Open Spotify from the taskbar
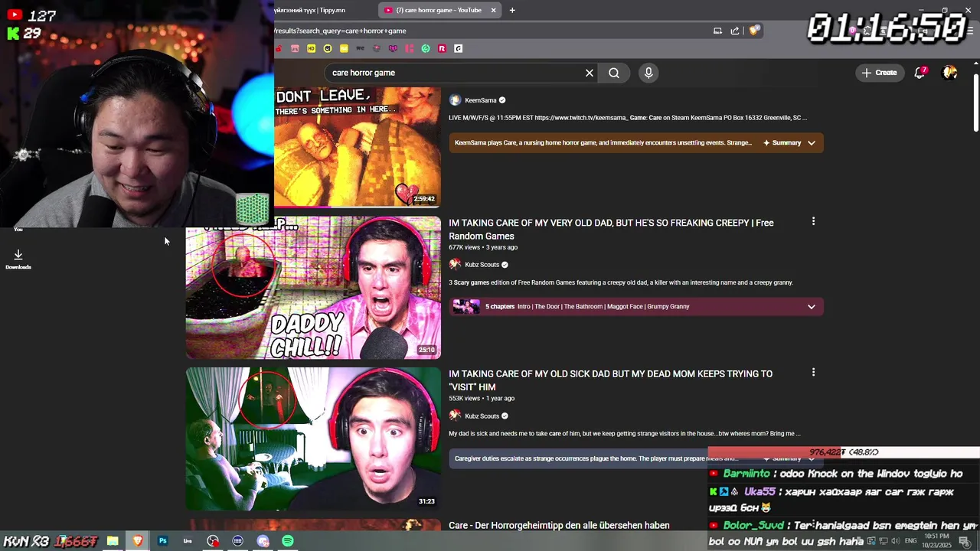Viewport: 980px width, 551px height. pos(288,541)
